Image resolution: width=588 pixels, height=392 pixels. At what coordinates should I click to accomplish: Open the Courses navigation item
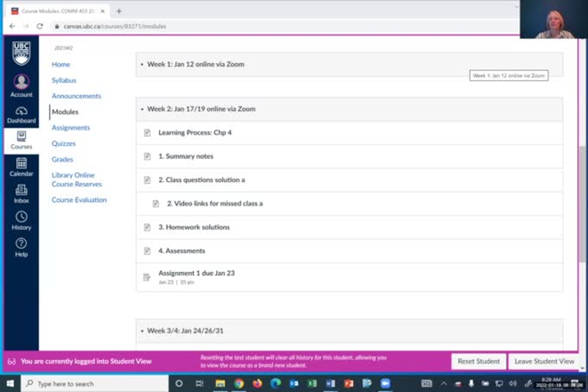click(x=21, y=140)
